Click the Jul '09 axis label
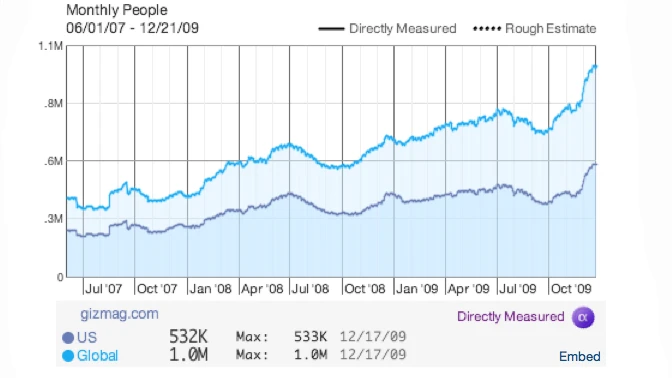The image size is (672, 378). coord(518,288)
